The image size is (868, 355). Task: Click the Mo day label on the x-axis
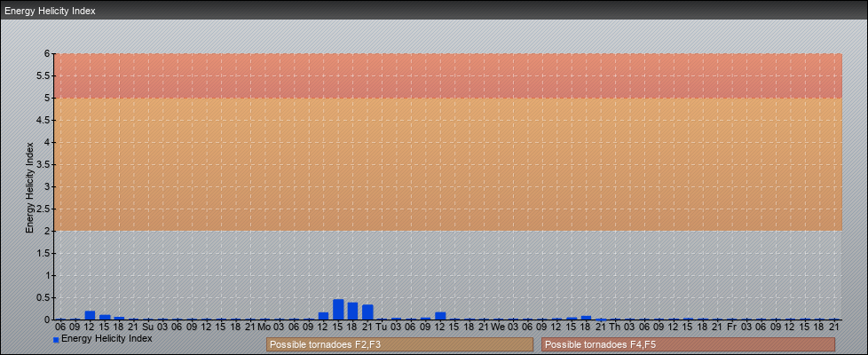pyautogui.click(x=264, y=327)
